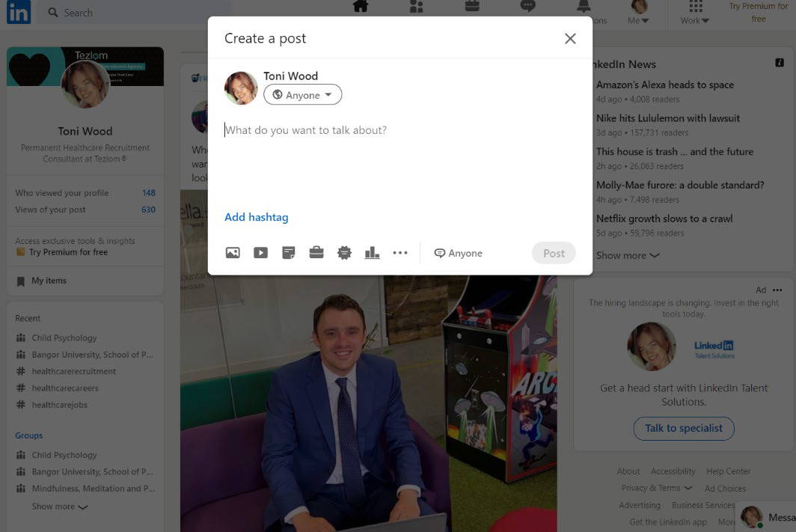Click the add document icon in post dialog
This screenshot has height=532, width=796.
pos(288,253)
